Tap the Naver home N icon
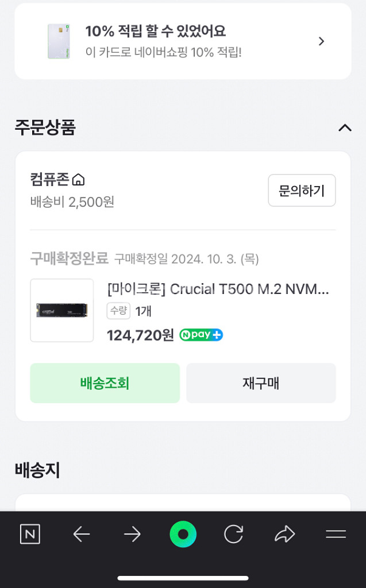 (x=30, y=534)
